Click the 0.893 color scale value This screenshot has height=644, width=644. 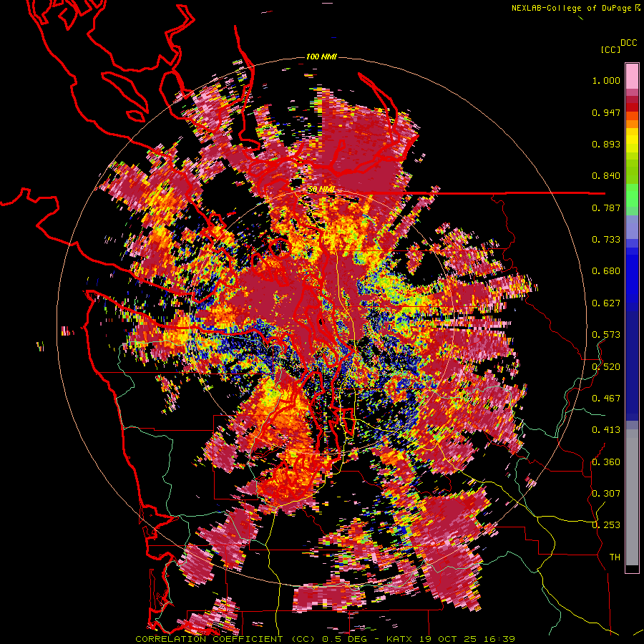(x=606, y=144)
